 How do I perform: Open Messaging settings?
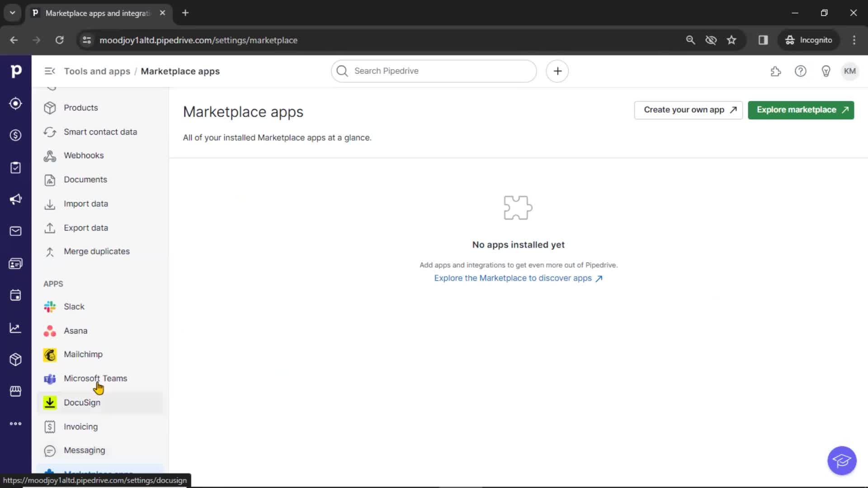coord(100,450)
